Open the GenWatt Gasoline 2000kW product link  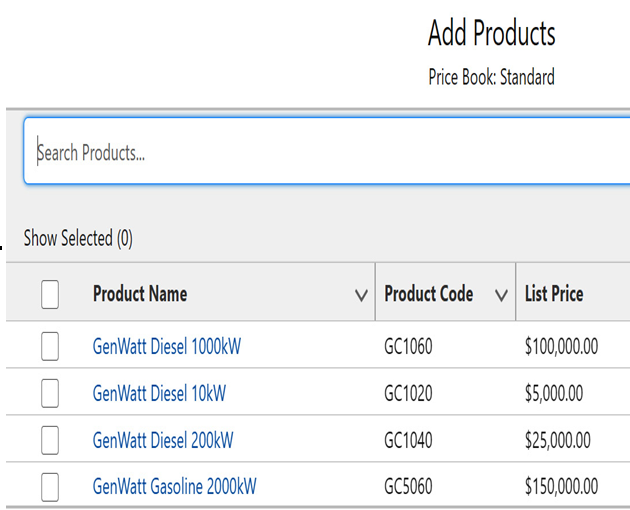click(x=174, y=486)
